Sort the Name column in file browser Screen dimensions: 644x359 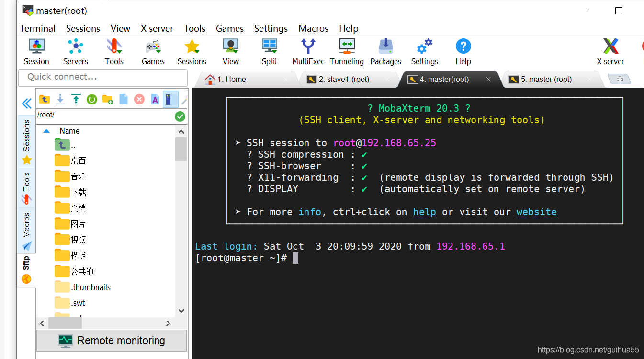tap(68, 130)
